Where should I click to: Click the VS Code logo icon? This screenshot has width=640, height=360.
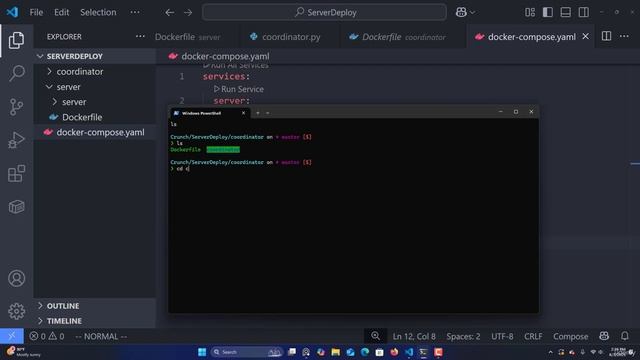point(12,12)
